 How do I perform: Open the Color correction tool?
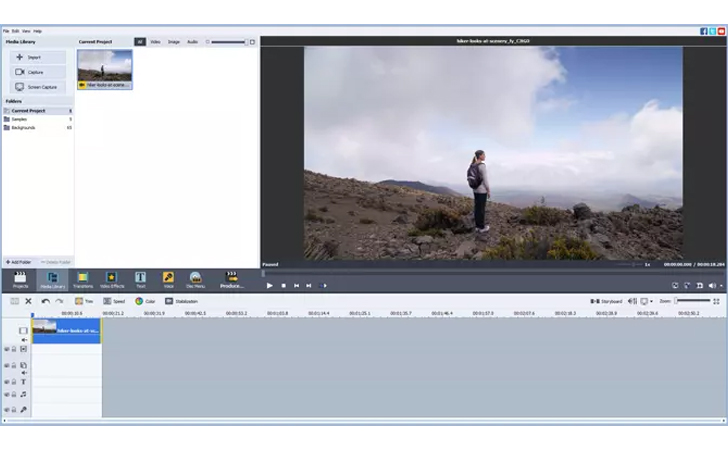[x=145, y=301]
